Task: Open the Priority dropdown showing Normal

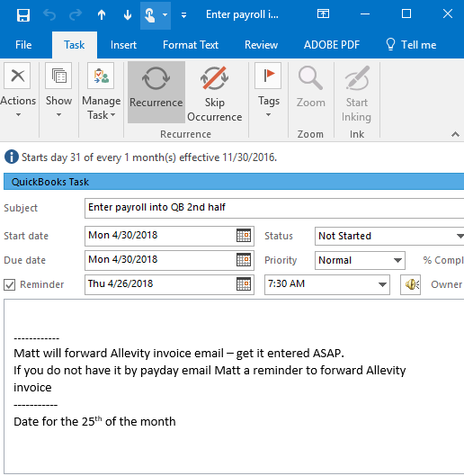Action: pyautogui.click(x=360, y=260)
